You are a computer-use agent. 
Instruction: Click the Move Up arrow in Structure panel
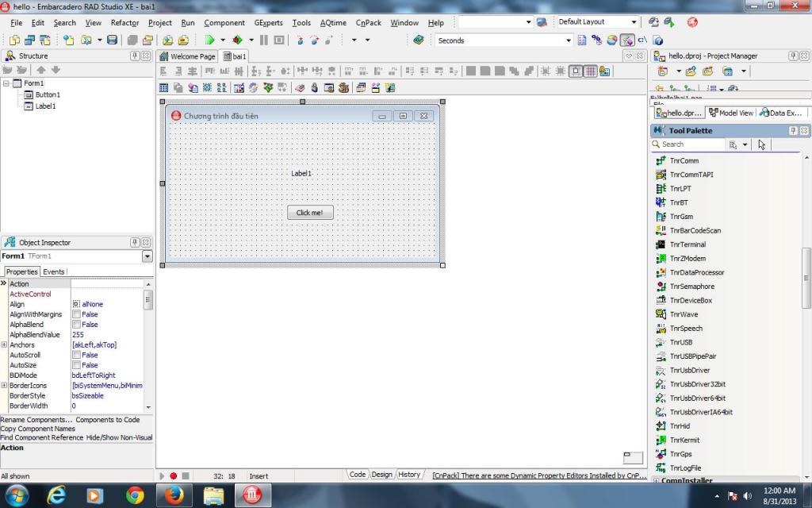[41, 70]
